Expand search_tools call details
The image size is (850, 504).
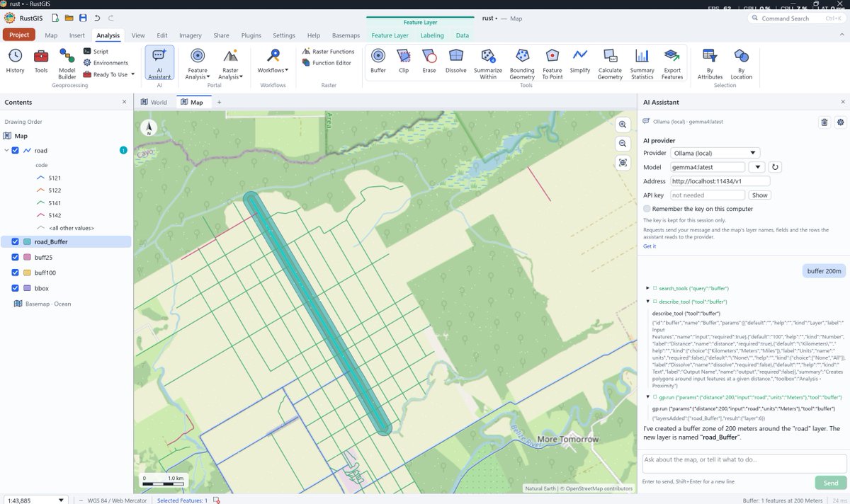pyautogui.click(x=647, y=288)
